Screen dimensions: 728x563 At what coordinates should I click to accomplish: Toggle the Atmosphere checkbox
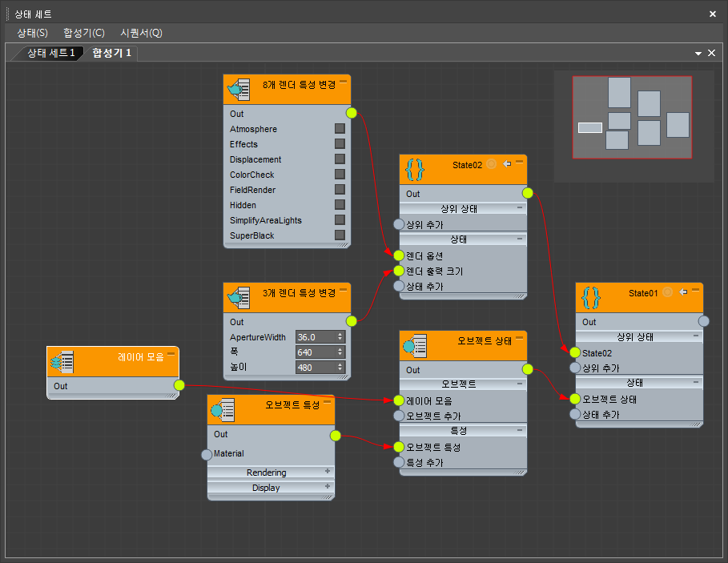pyautogui.click(x=340, y=129)
